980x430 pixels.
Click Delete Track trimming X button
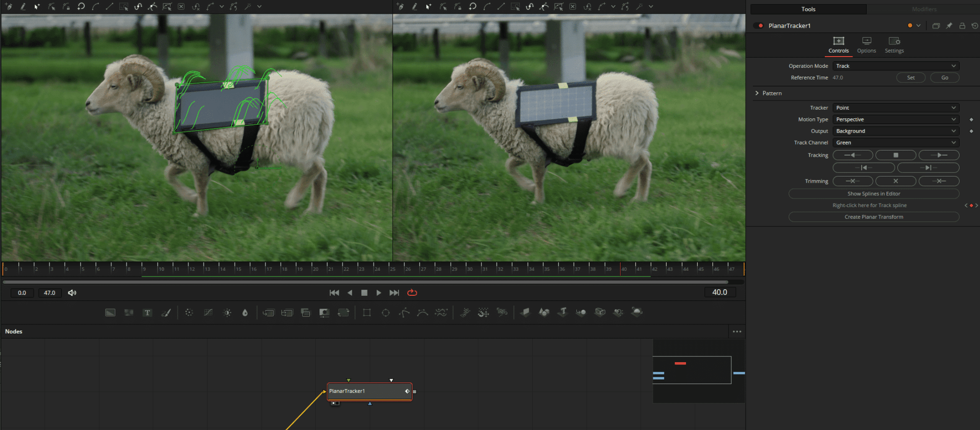[896, 181]
